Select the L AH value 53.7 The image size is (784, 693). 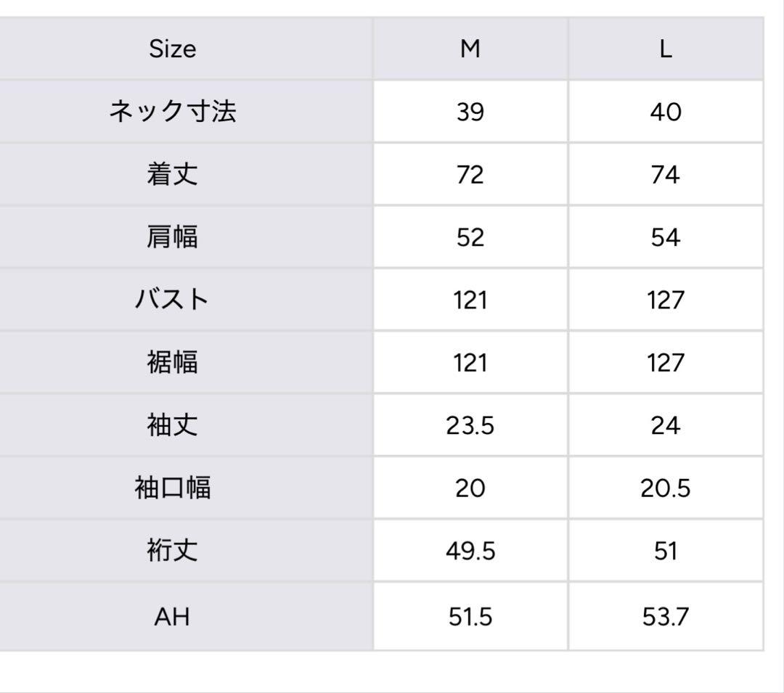click(x=666, y=617)
